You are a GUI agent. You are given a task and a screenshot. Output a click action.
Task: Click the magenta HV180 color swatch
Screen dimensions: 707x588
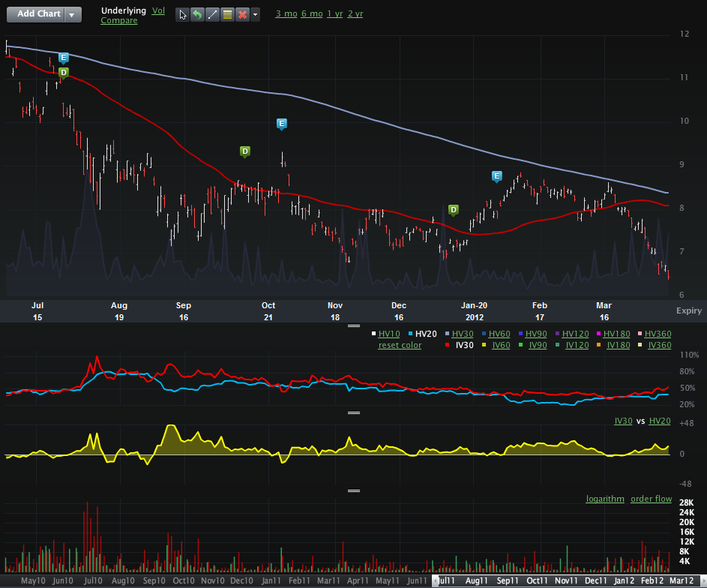598,334
